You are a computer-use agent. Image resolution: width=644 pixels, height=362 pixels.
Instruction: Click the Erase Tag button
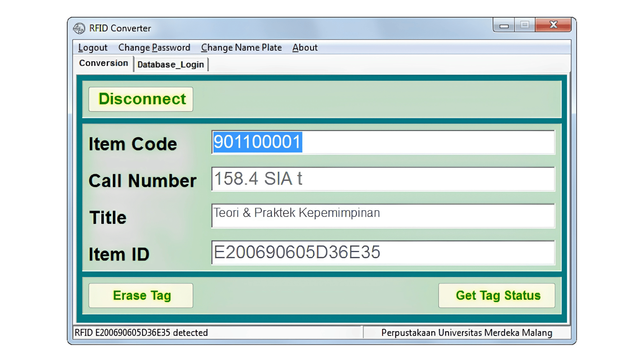pyautogui.click(x=141, y=296)
